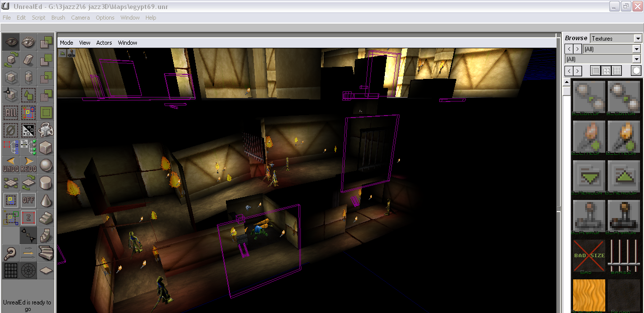Build a sphere brush
Viewport: 644px width, 313px height.
[46, 166]
